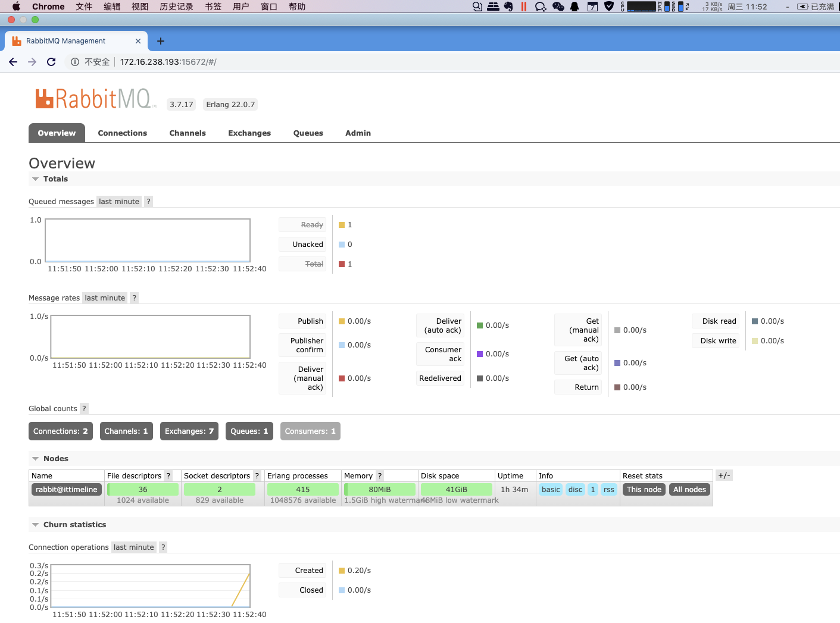840x623 pixels.
Task: Open the Exchanges tab
Action: (249, 133)
